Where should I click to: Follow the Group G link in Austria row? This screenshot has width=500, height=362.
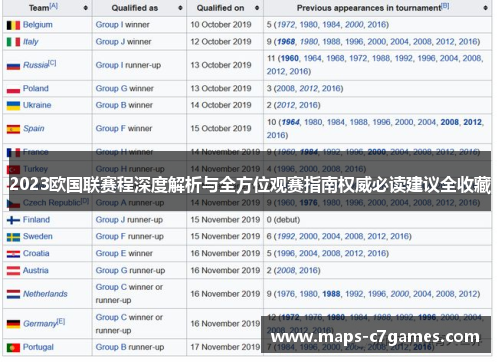pos(112,271)
